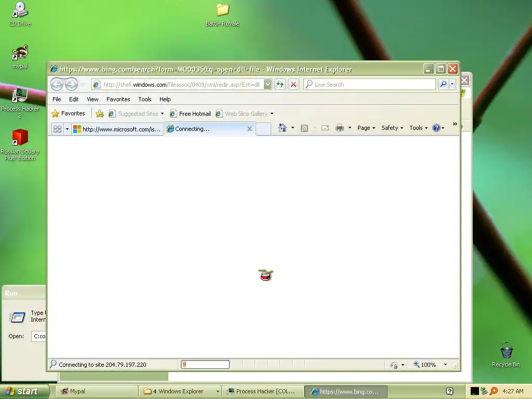Select the mypal raccoon desktop icon
The image size is (532, 399).
(20, 57)
